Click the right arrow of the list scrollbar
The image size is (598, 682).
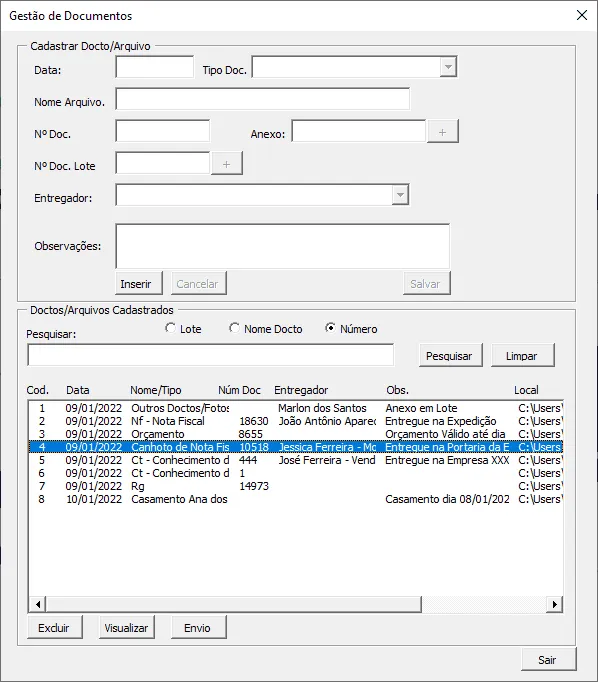pyautogui.click(x=555, y=604)
